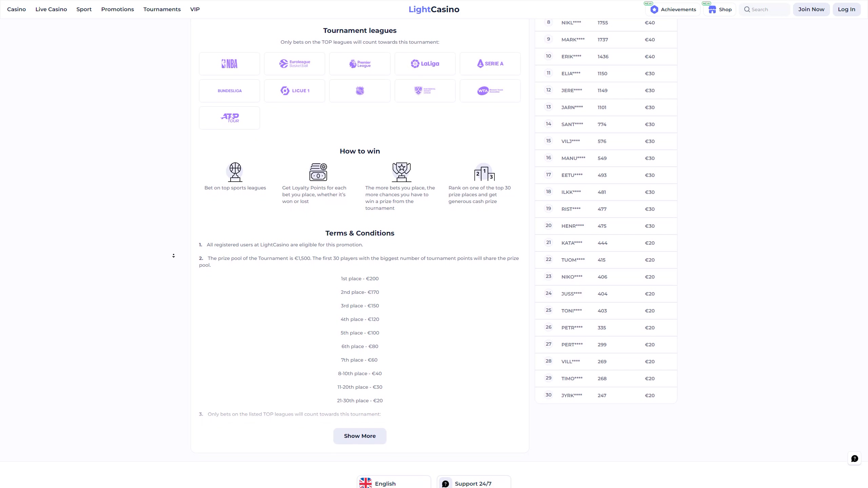Click the Premier League logo tile
Image resolution: width=868 pixels, height=488 pixels.
click(359, 64)
